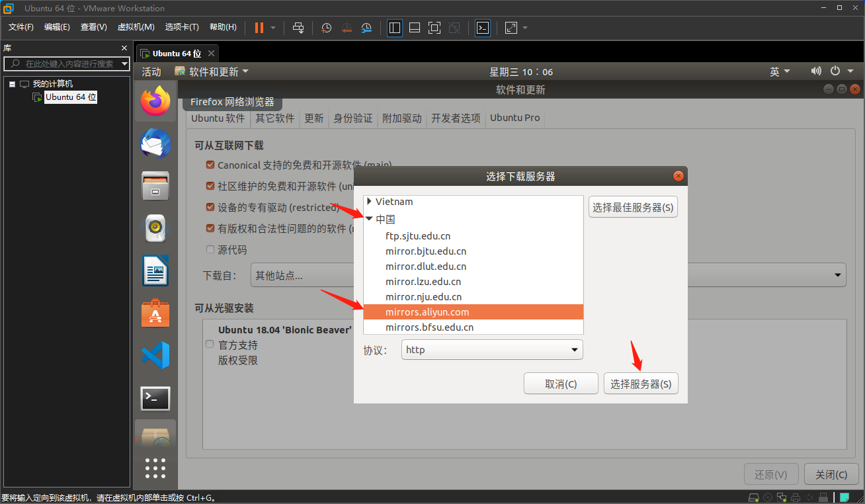Open the Terminal dock icon

coord(155,398)
